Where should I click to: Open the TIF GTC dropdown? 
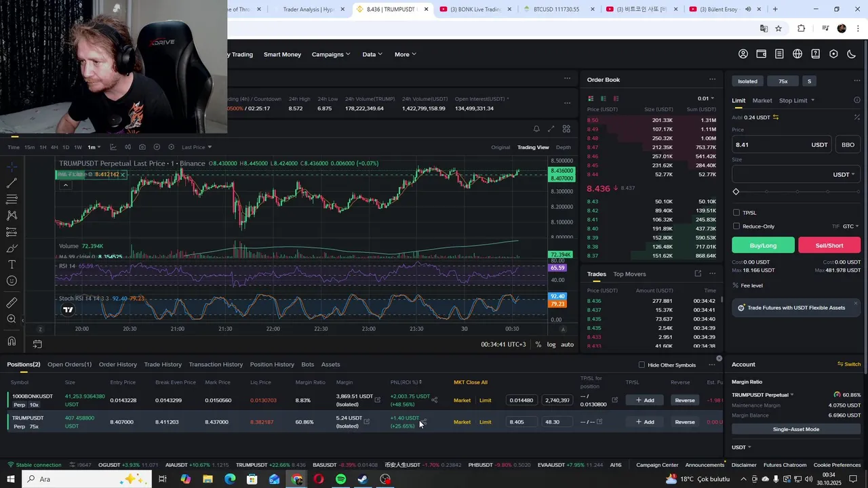tap(850, 226)
